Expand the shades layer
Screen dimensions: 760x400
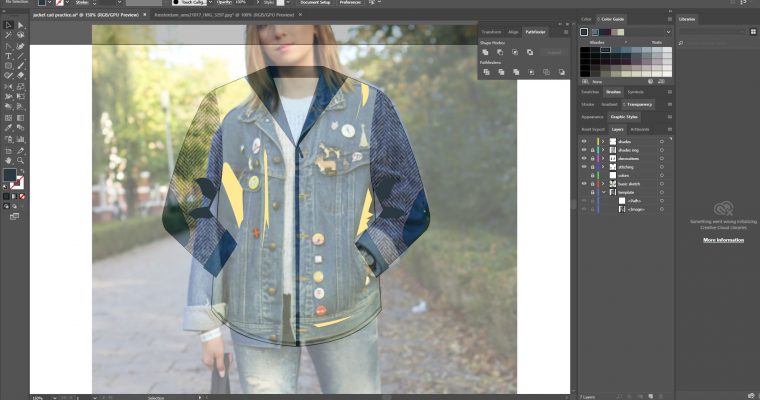point(603,142)
